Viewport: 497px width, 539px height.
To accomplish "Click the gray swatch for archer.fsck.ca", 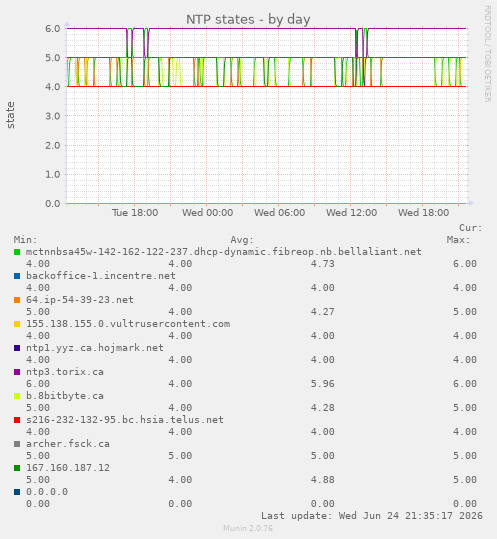I will (17, 444).
